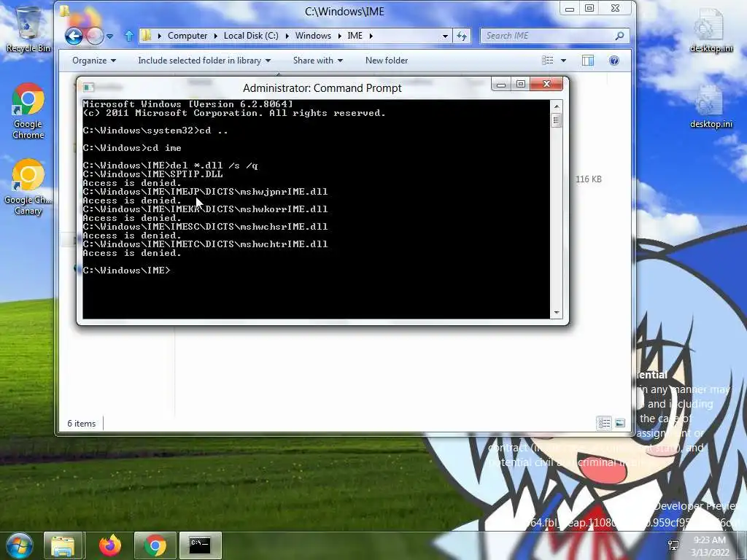Viewport: 747px width, 560px height.
Task: Expand the arrow after the Windows breadcrumb
Action: coord(339,36)
